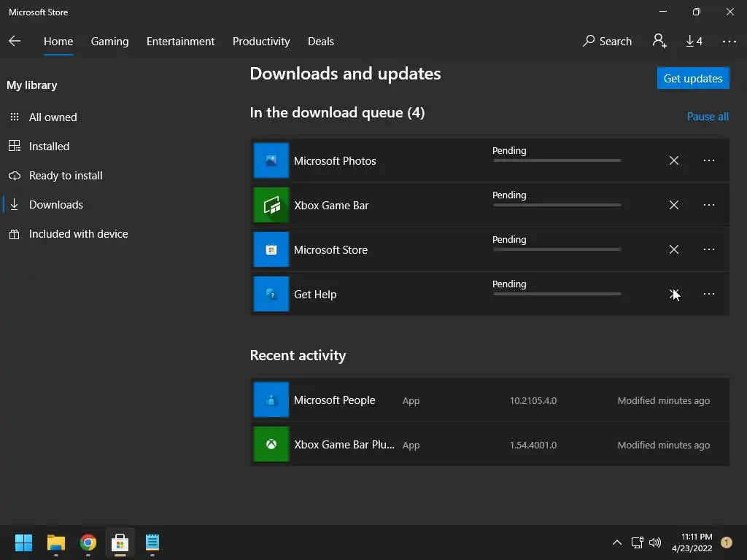The image size is (747, 560).
Task: Click the Downloads arrow sidebar icon
Action: [x=15, y=204]
